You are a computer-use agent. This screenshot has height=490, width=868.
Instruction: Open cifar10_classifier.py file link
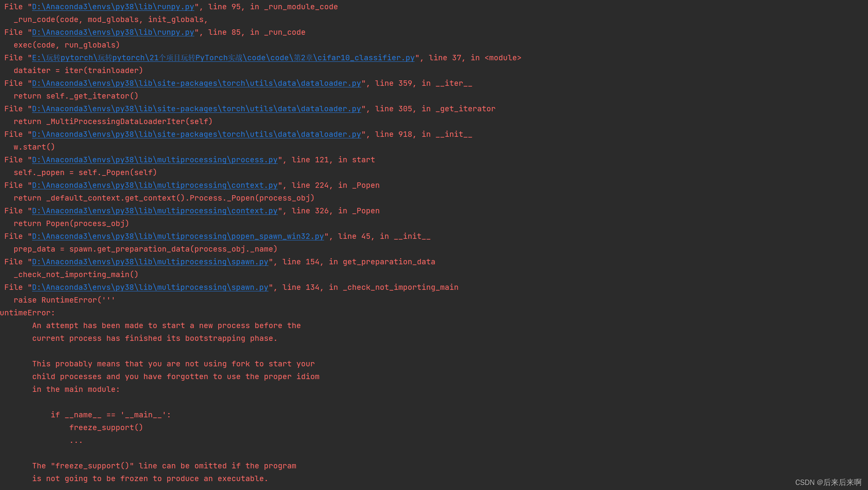click(223, 58)
